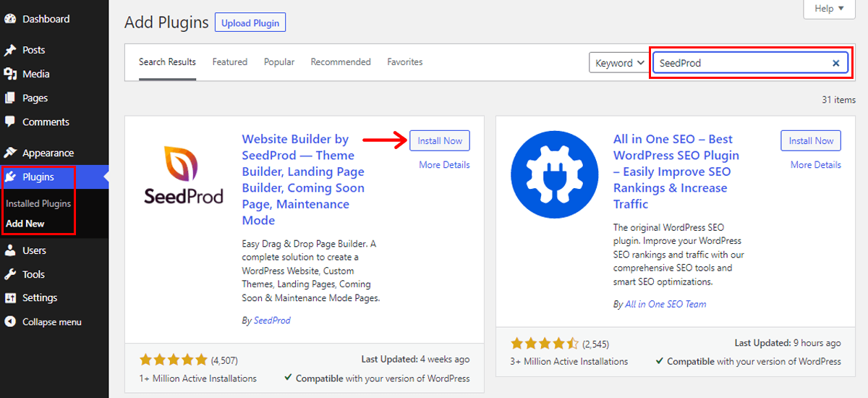Open the Tools menu label
This screenshot has width=868, height=398.
pyautogui.click(x=33, y=274)
